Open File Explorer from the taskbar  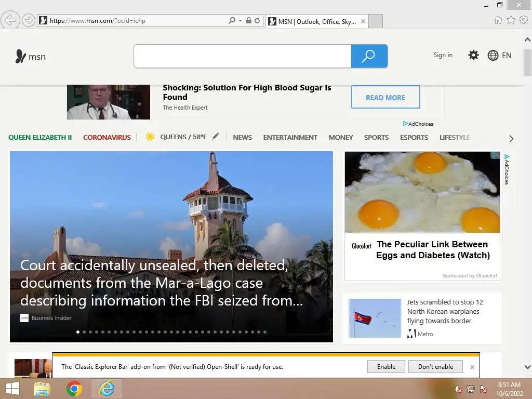coord(42,389)
